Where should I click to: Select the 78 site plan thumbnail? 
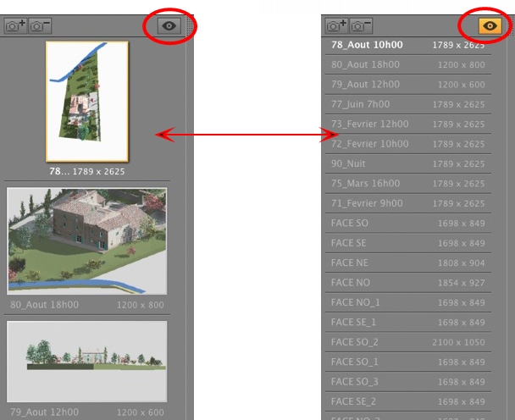point(86,101)
